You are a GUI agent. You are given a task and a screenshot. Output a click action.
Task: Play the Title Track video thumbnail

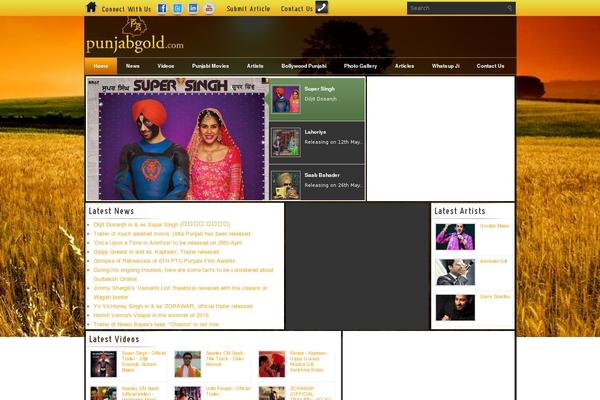[x=188, y=364]
